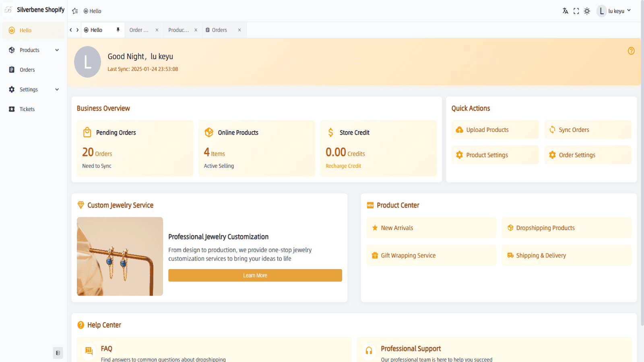Toggle the menu collapse icon in header
Image resolution: width=644 pixels, height=362 pixels.
pyautogui.click(x=75, y=11)
